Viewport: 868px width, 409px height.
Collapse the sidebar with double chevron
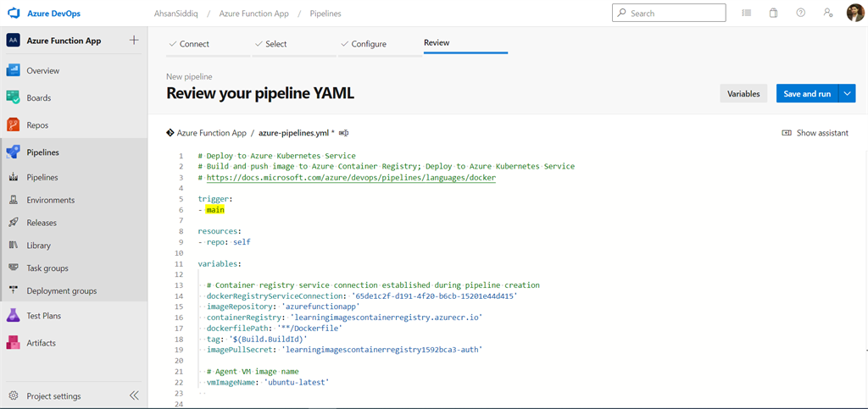click(134, 395)
